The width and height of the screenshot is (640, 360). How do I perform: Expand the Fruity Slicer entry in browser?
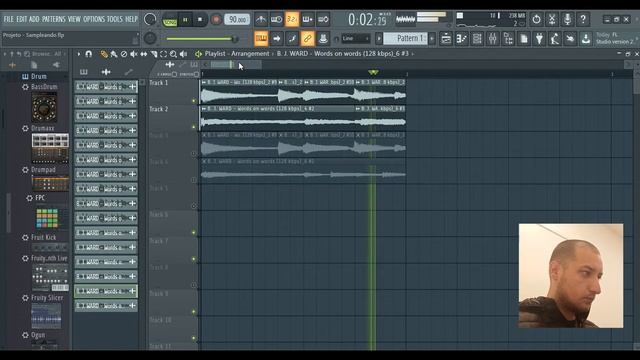pyautogui.click(x=47, y=298)
